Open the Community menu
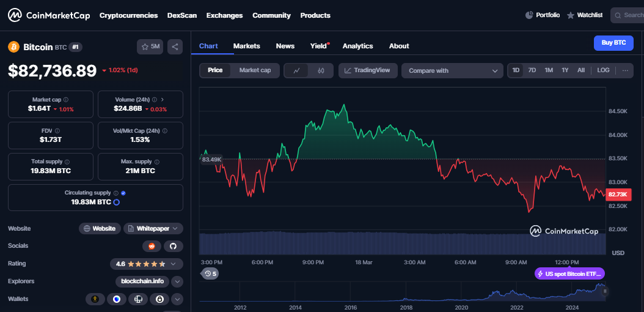This screenshot has width=644, height=312. pyautogui.click(x=271, y=15)
